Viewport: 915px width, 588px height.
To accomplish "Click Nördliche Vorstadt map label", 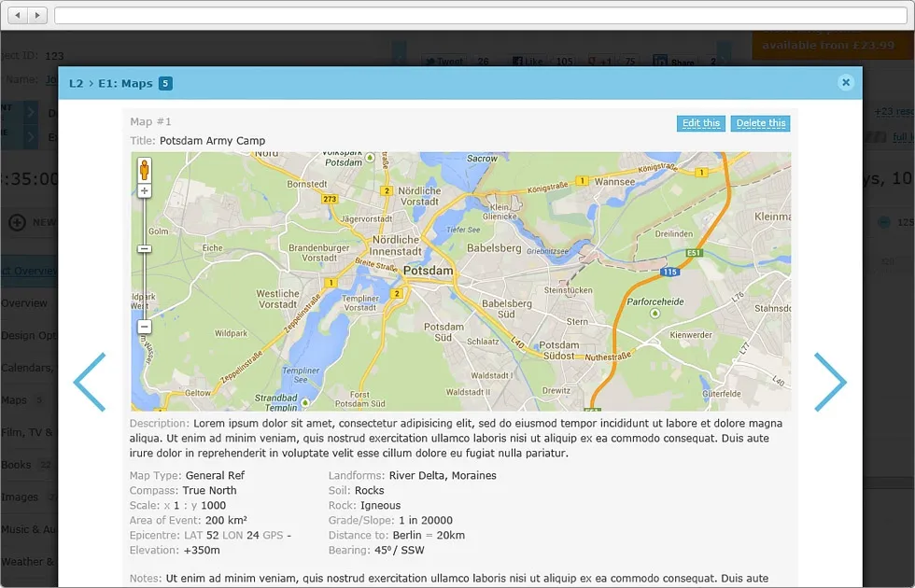I will [419, 196].
